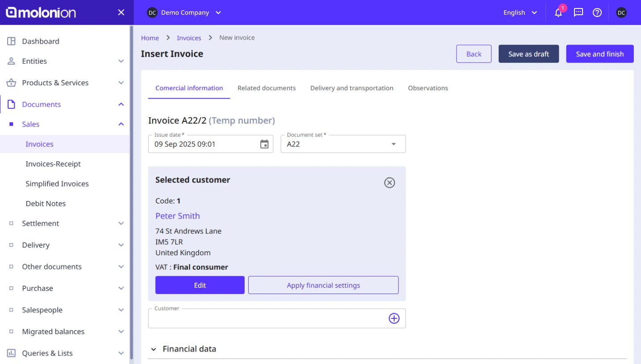641x364 pixels.
Task: Open the issue date calendar picker
Action: (264, 144)
